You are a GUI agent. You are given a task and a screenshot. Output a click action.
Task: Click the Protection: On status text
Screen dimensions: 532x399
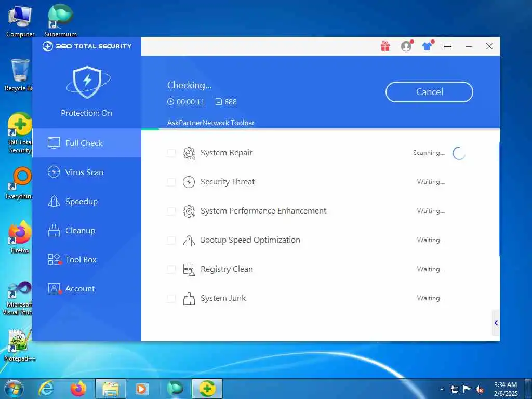(x=86, y=113)
